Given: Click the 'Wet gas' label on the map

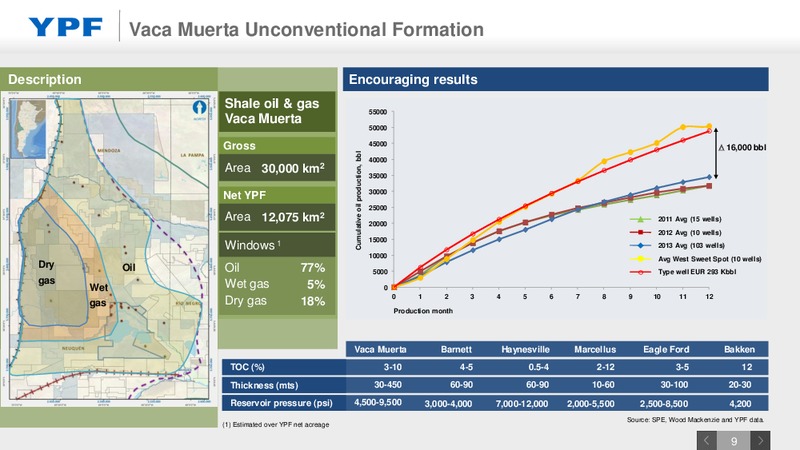Looking at the screenshot, I should 98,295.
